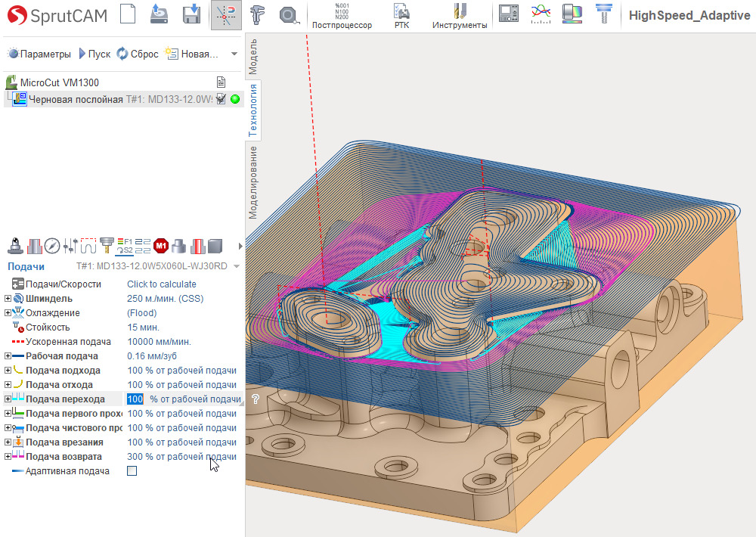Screen dimensions: 756x537
Task: Open the colored curves graph icon
Action: click(541, 14)
